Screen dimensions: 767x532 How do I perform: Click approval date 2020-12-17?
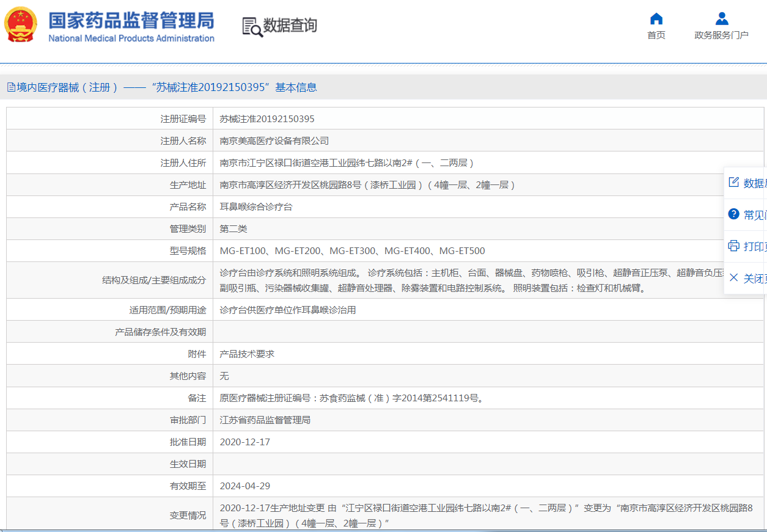245,442
